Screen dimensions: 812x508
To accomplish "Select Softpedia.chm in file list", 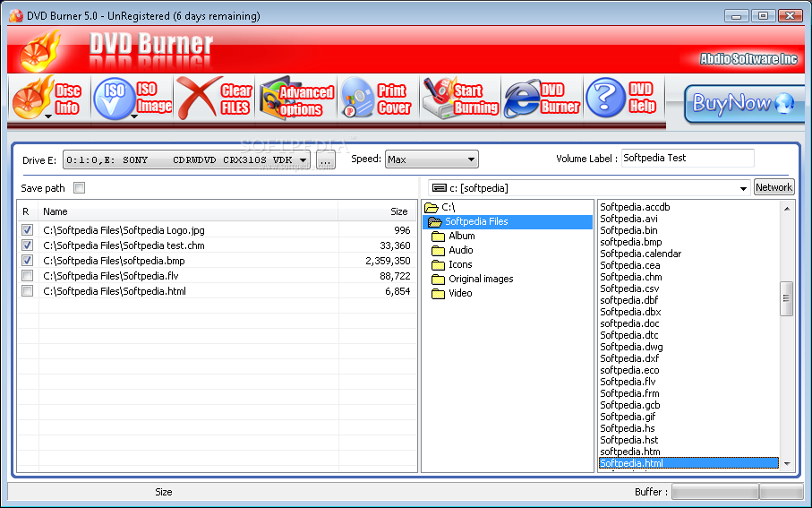I will (x=631, y=277).
